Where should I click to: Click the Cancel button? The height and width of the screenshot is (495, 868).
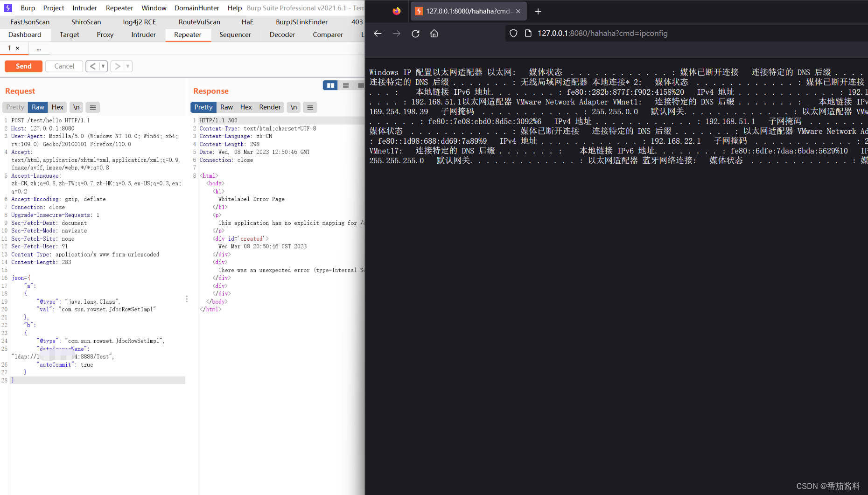(64, 66)
